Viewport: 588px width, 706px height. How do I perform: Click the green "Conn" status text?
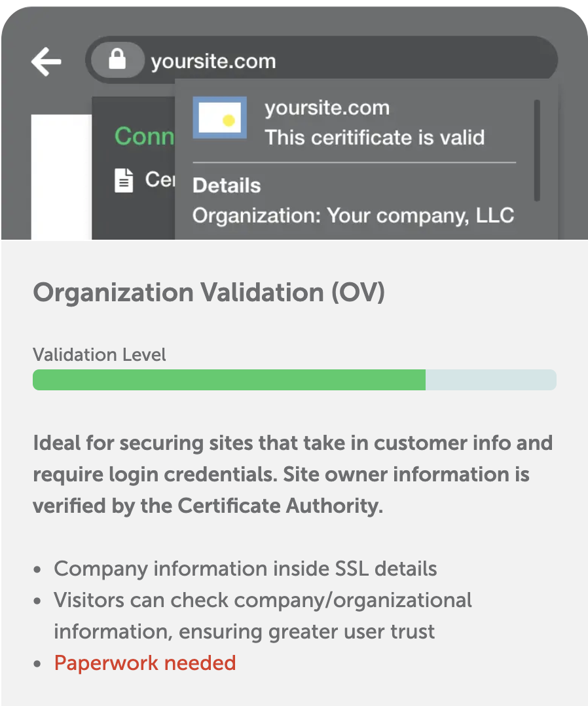tap(145, 136)
